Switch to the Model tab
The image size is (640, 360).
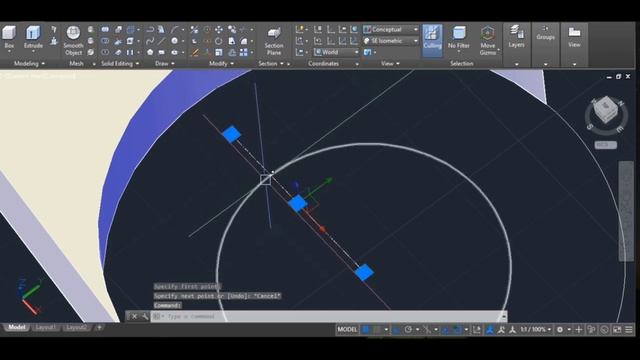(x=17, y=327)
